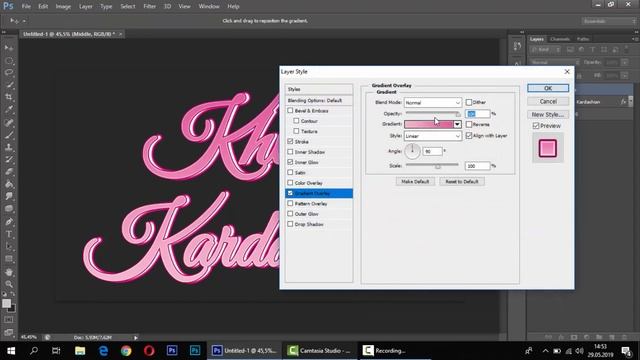Viewport: 640px width, 360px height.
Task: Open the gradient picker arrow
Action: (457, 124)
